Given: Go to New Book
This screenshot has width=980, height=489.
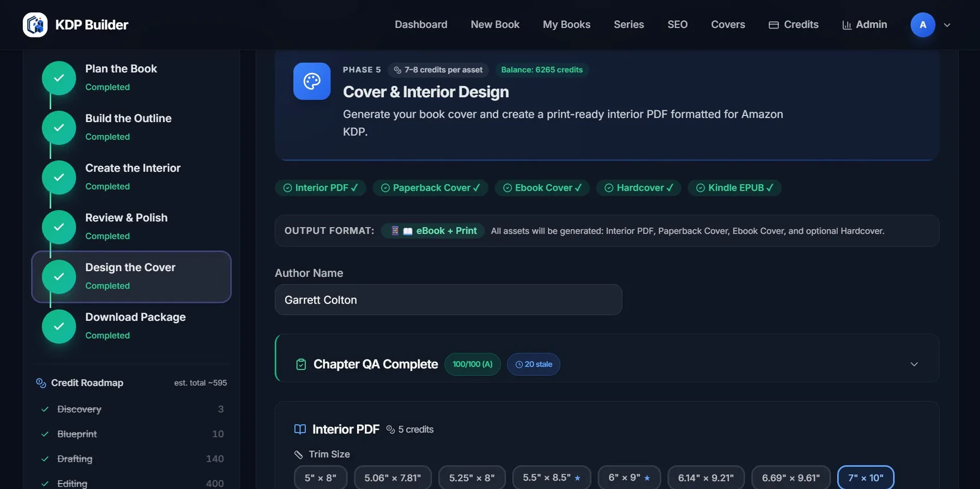Looking at the screenshot, I should (x=495, y=25).
